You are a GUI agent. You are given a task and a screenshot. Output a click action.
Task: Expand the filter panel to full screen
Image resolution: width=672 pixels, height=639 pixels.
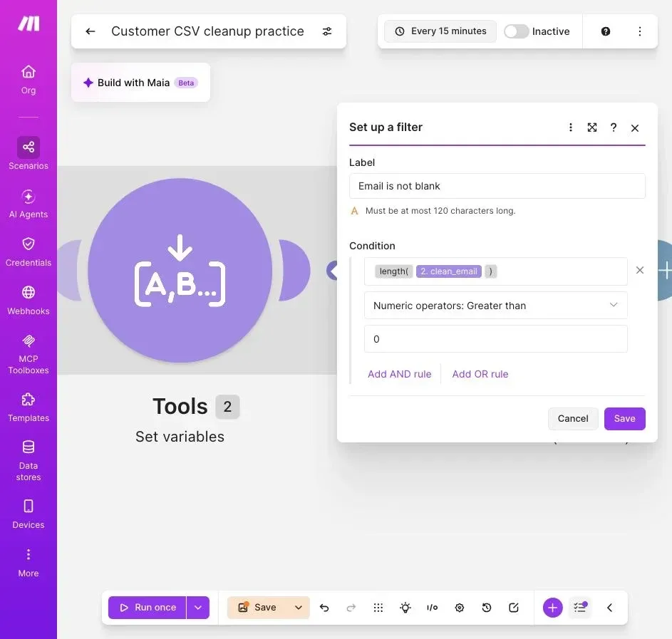tap(592, 128)
